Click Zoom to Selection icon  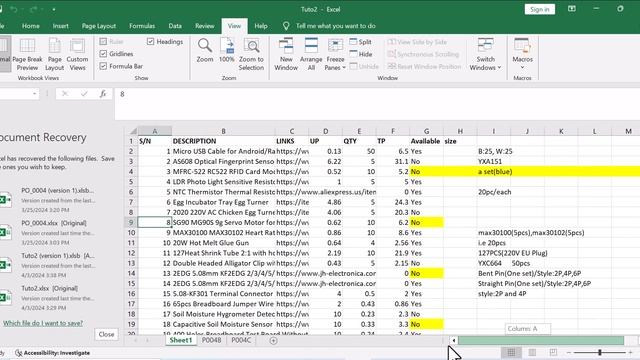(x=251, y=45)
